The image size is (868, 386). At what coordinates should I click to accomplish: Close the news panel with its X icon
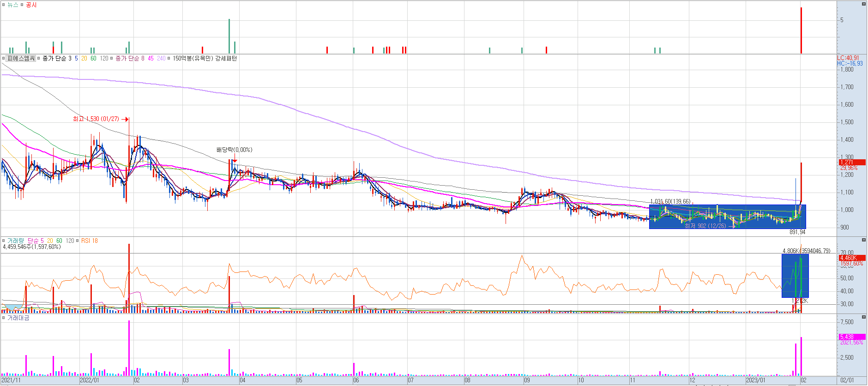[x=864, y=4]
